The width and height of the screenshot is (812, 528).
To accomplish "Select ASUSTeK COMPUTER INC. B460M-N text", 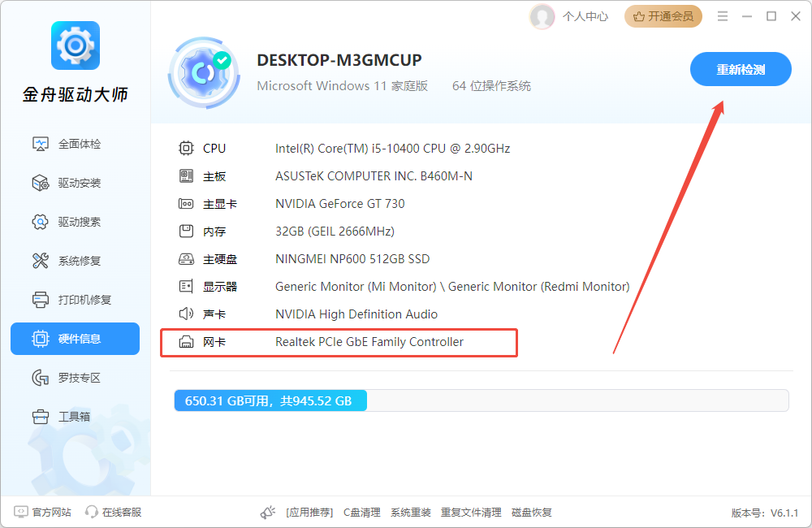I will tap(374, 176).
